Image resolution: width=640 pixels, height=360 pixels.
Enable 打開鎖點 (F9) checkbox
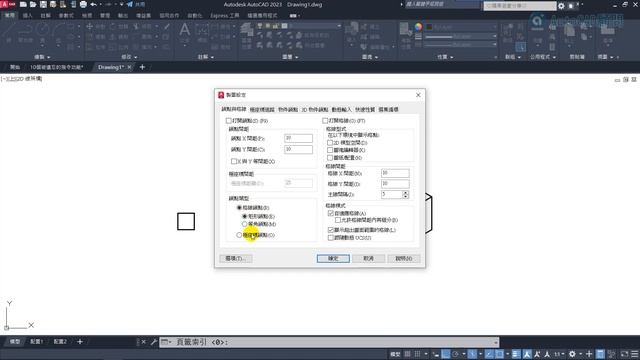[229, 121]
